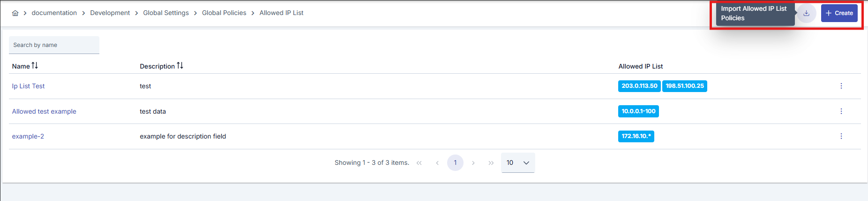This screenshot has height=201, width=868.
Task: Click the import download icon button
Action: (806, 13)
